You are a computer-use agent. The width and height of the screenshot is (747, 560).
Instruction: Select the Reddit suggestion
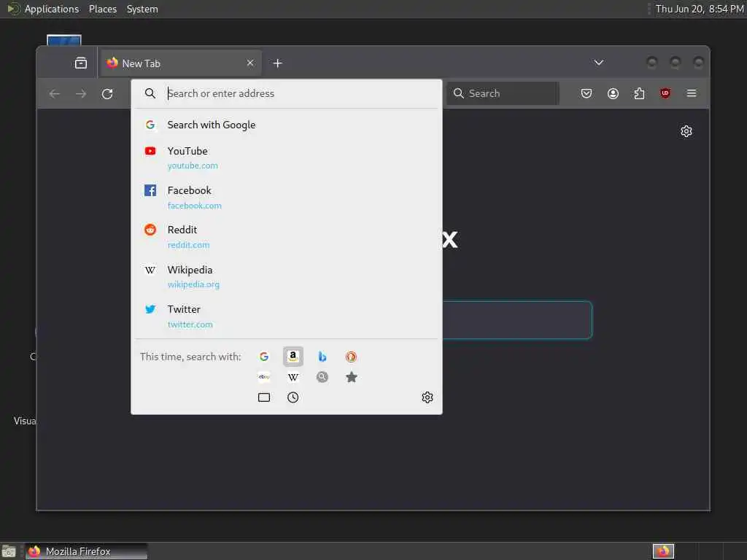(x=286, y=237)
